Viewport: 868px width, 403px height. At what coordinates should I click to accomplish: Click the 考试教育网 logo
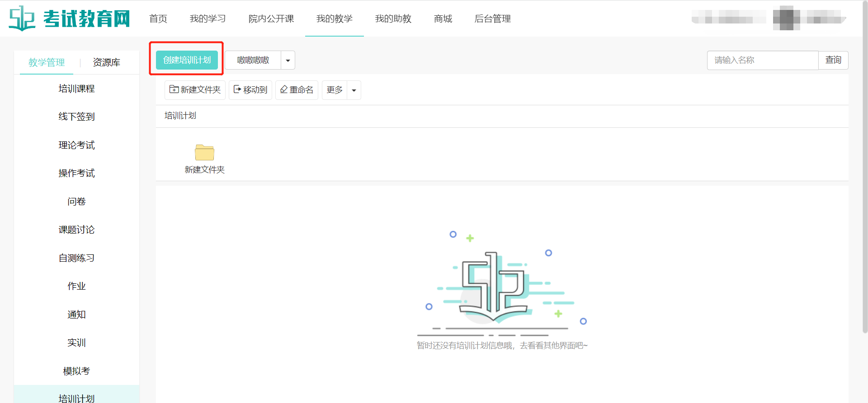[70, 19]
